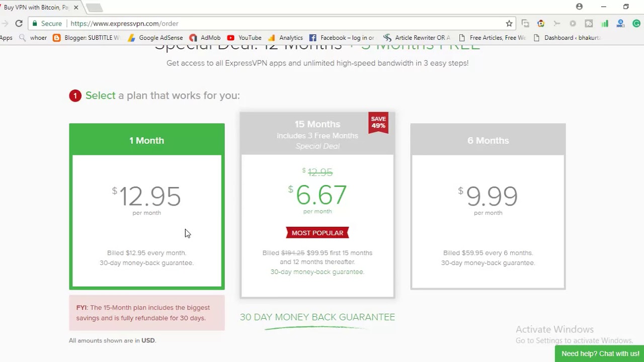
Task: Click the green '30-day money-back guarantee' in 15-month card
Action: click(x=317, y=272)
